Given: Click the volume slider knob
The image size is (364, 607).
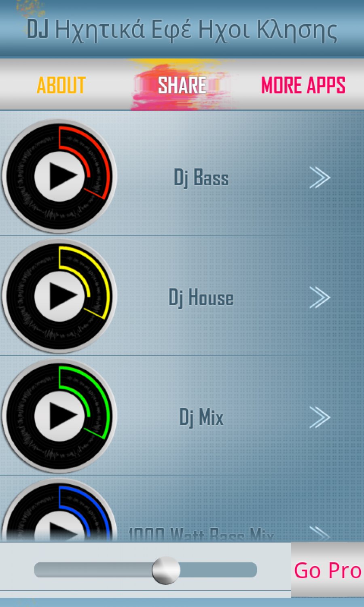Looking at the screenshot, I should pos(166,570).
